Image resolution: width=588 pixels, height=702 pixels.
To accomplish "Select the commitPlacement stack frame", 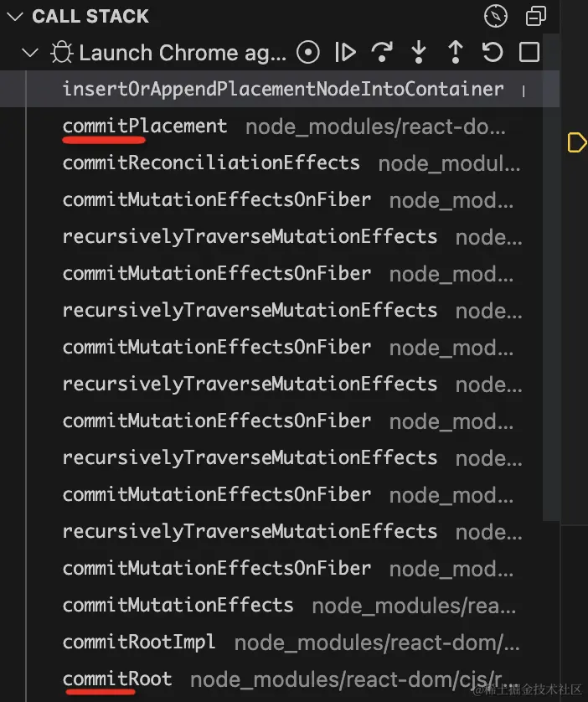I will (145, 126).
